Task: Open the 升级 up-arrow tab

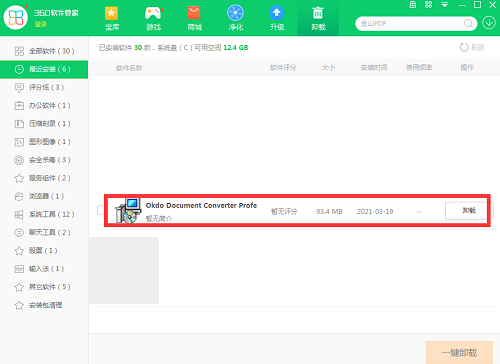Action: point(277,18)
